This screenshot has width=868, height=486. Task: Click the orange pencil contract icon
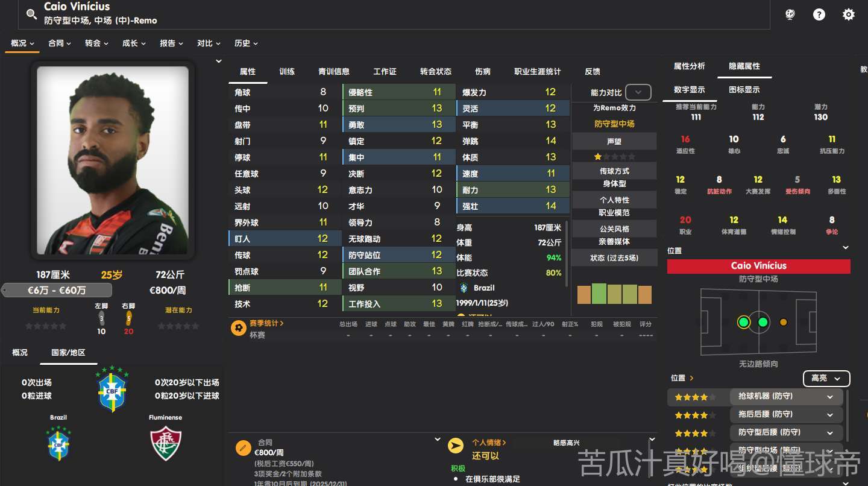[243, 447]
